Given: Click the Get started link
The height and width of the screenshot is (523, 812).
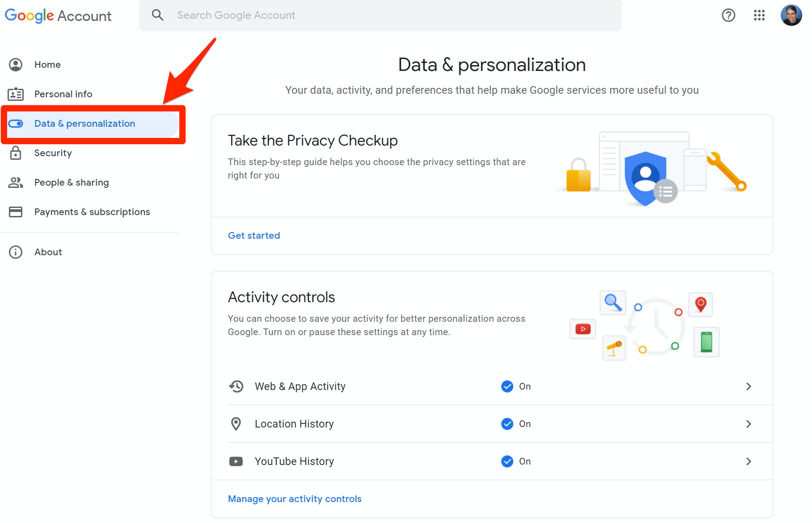Looking at the screenshot, I should [x=254, y=236].
